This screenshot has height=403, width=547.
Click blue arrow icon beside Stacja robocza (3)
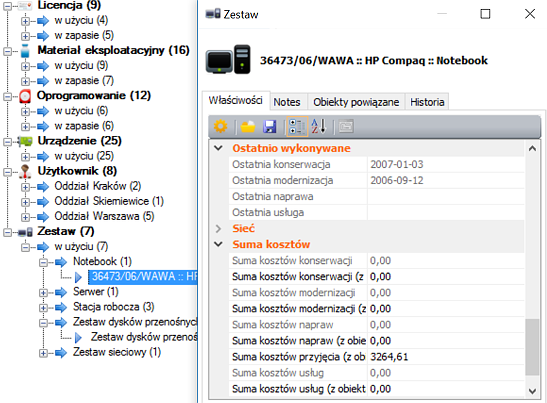[x=61, y=307]
